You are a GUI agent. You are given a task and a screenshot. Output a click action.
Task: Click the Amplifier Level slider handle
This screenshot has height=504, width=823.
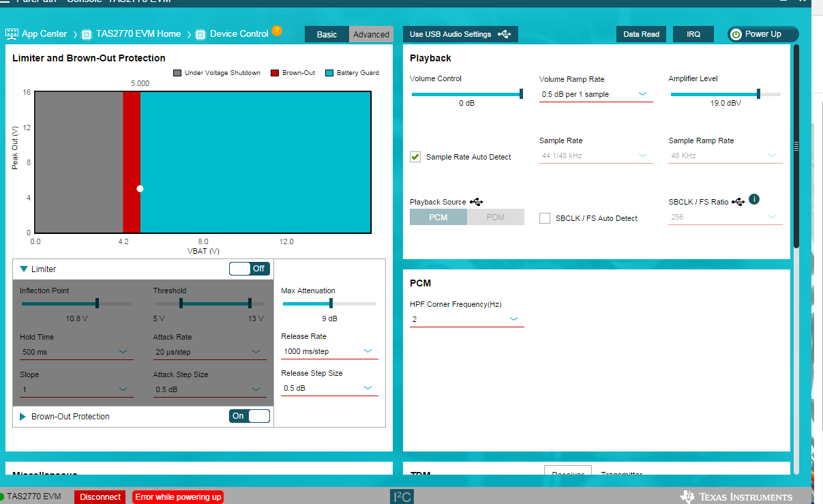758,94
